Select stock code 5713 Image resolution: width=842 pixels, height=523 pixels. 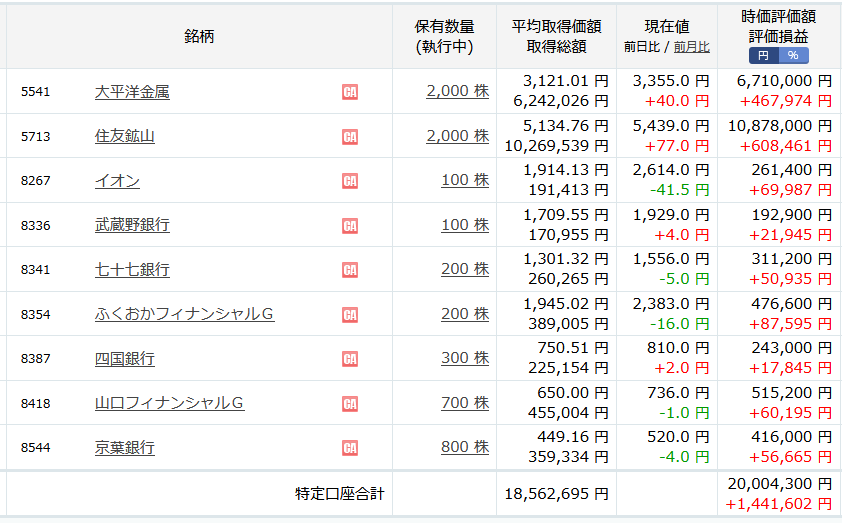click(35, 136)
